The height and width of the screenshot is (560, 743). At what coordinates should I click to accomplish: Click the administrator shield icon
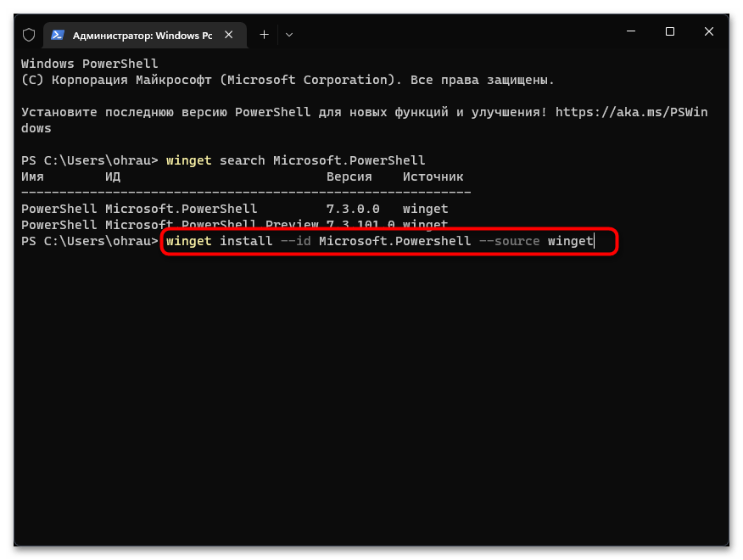29,34
